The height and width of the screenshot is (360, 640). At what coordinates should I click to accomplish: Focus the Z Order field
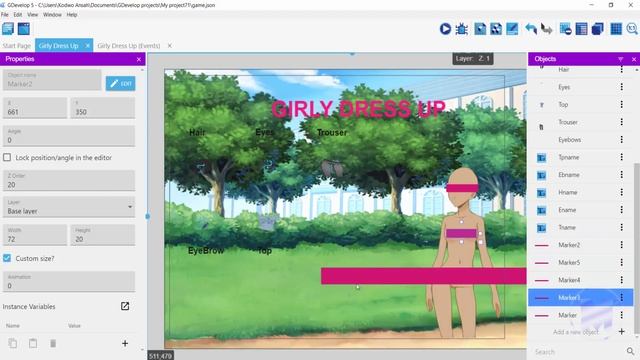click(69, 180)
